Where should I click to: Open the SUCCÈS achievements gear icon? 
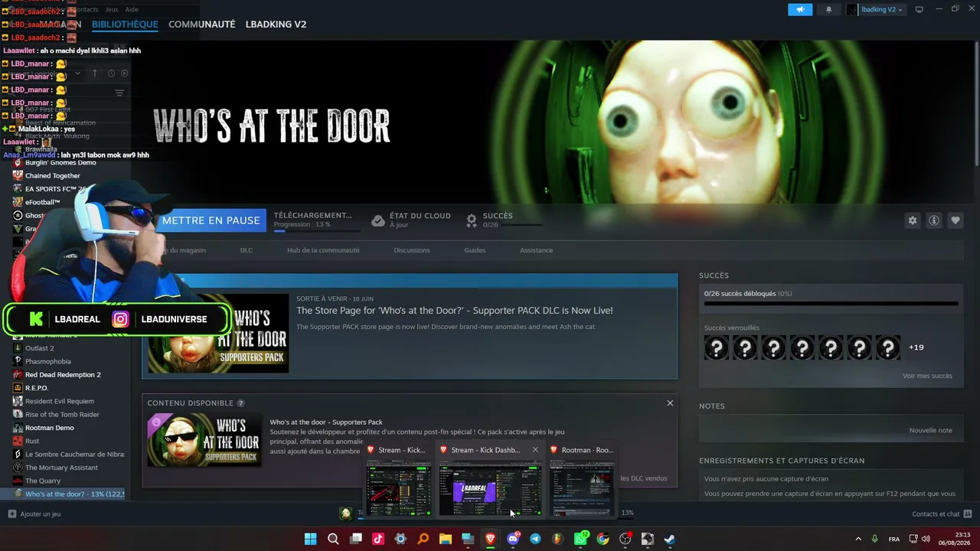click(x=472, y=220)
